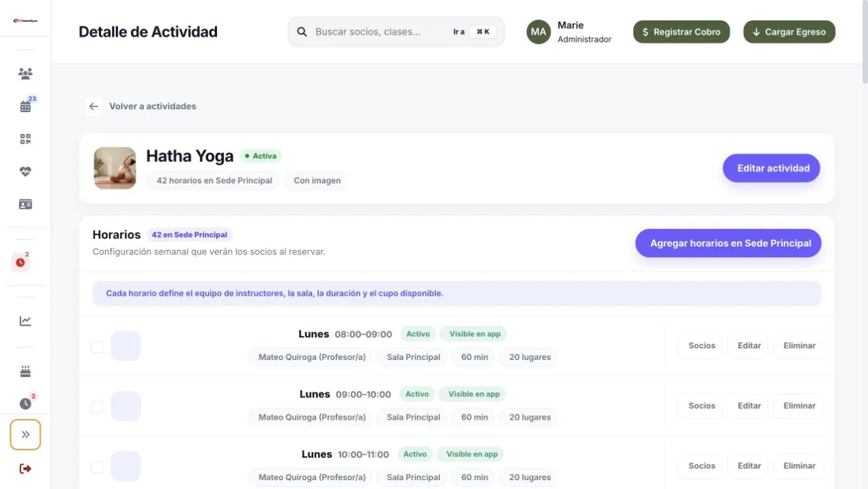Select the Lunes 08:00–09:00 schedule checkbox
The image size is (868, 489).
click(97, 347)
